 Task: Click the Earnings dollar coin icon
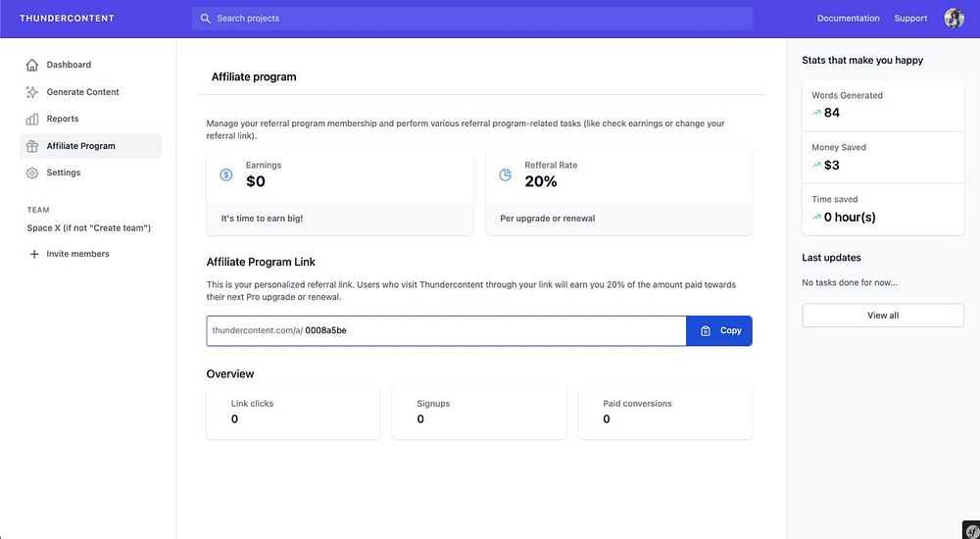pyautogui.click(x=226, y=174)
